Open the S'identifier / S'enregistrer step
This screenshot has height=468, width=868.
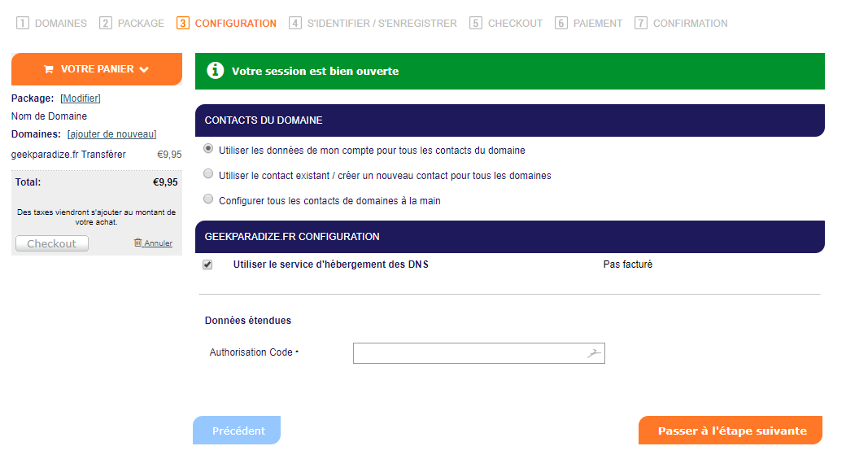point(373,24)
